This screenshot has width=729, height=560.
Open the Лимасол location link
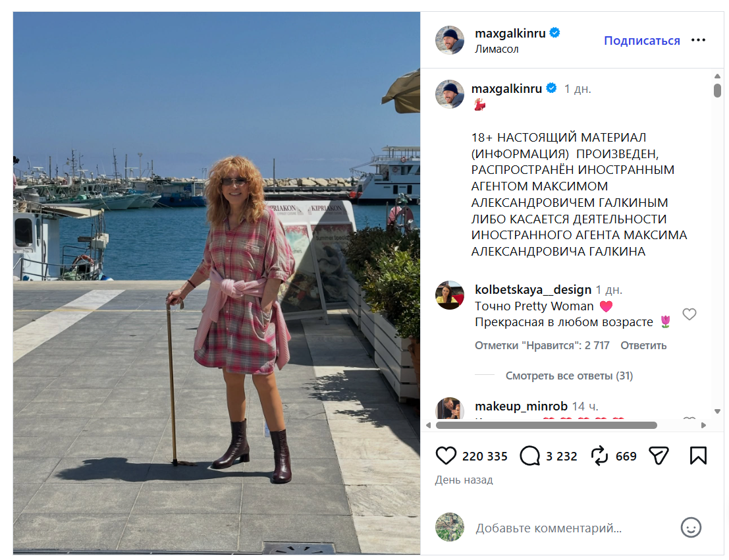pos(497,49)
